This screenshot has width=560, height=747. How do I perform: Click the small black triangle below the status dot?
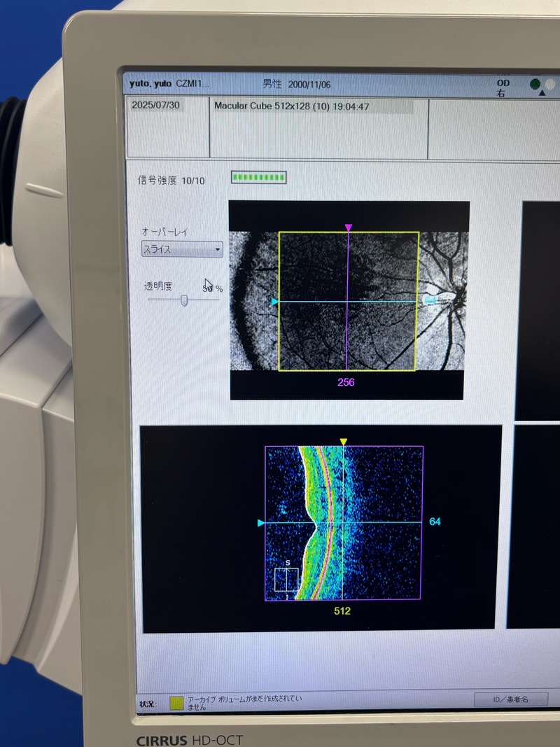541,93
